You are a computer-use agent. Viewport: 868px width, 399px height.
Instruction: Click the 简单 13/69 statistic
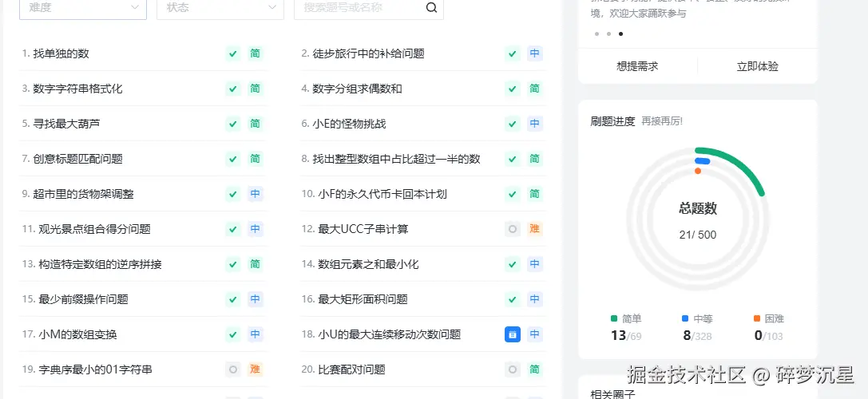click(x=626, y=328)
